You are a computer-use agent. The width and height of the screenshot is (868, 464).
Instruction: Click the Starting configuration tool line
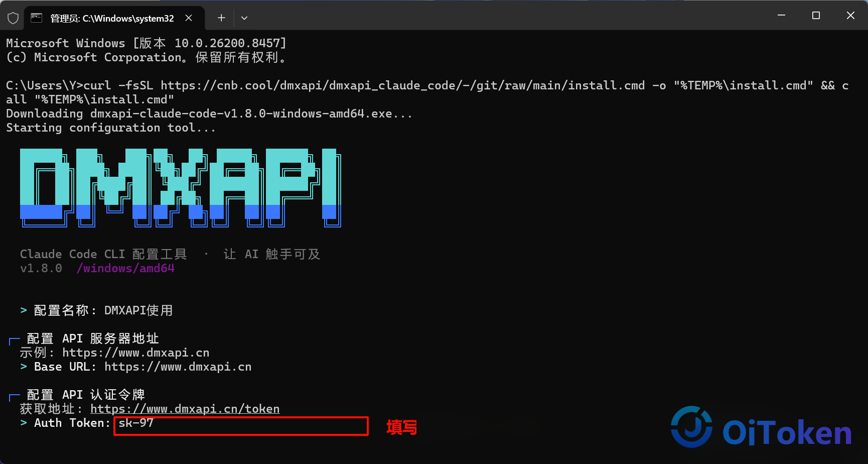111,128
